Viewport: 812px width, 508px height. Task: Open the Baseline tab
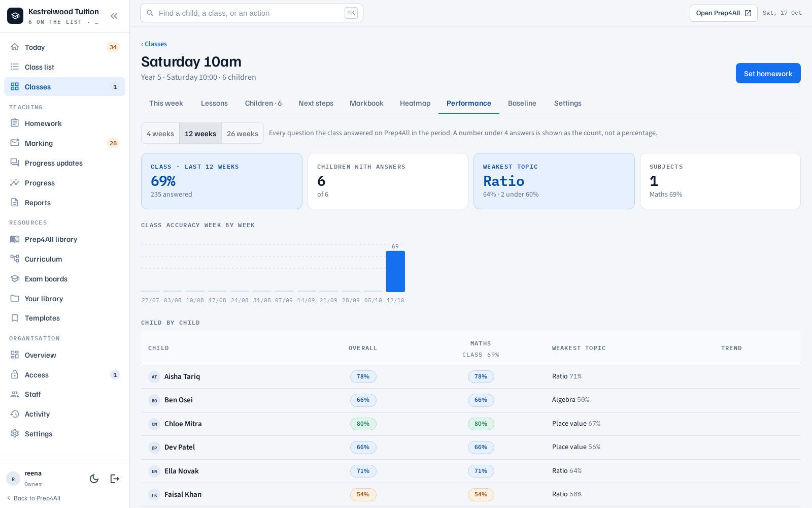click(522, 103)
